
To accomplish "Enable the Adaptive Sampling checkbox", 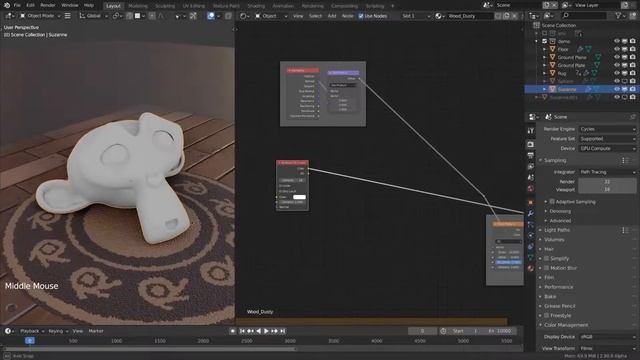I will point(552,202).
